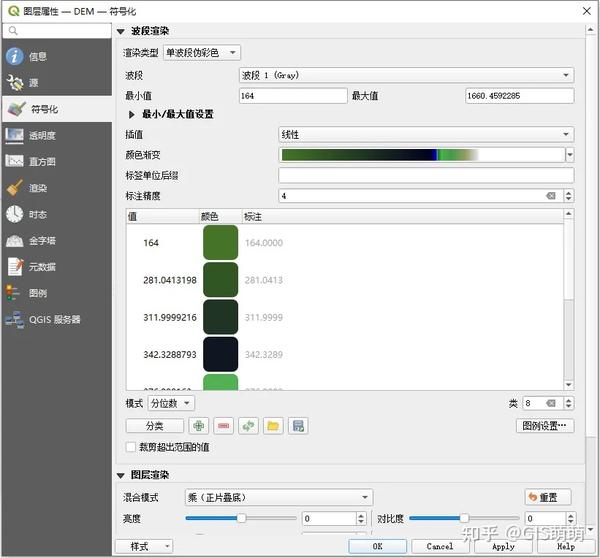The width and height of the screenshot is (600, 558).
Task: Click the color swatch for value 342.3288793
Action: (x=220, y=354)
